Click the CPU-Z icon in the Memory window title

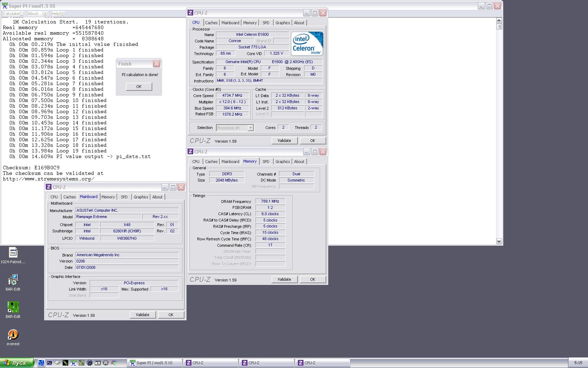tap(190, 151)
